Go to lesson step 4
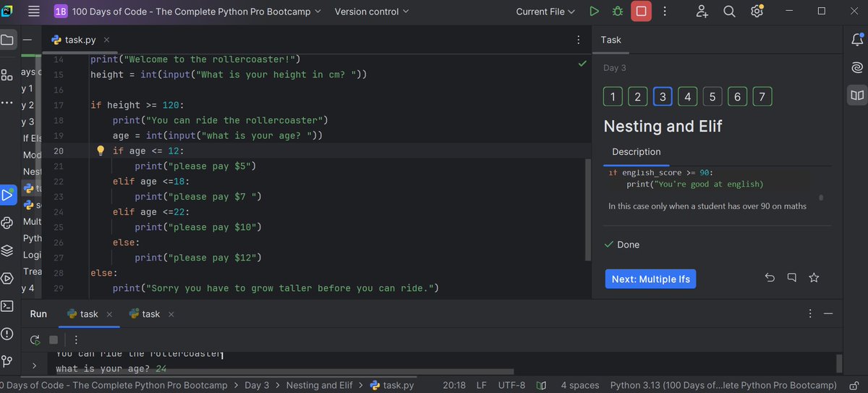Viewport: 868px width, 393px height. coord(687,96)
